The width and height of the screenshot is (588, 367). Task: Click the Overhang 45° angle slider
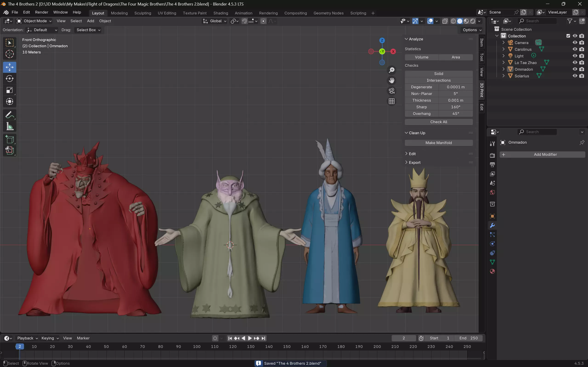point(456,114)
